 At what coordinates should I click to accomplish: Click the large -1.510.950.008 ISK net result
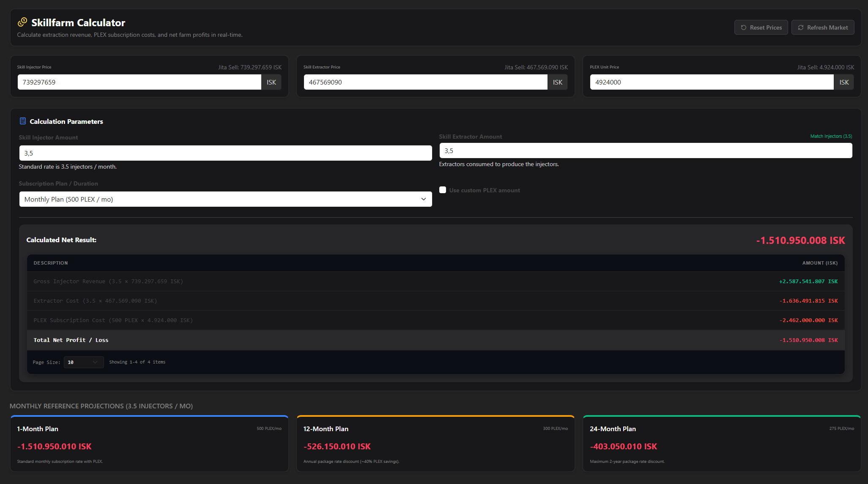pos(800,240)
